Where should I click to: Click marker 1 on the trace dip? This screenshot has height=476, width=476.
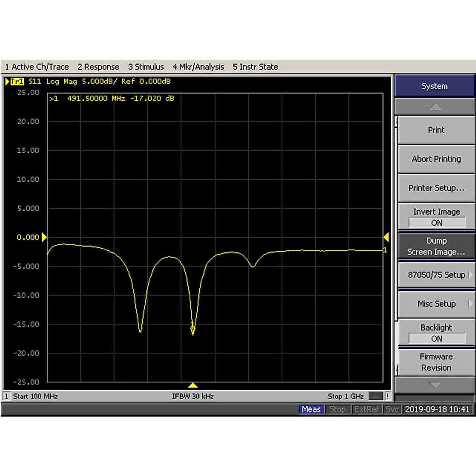pos(193,328)
